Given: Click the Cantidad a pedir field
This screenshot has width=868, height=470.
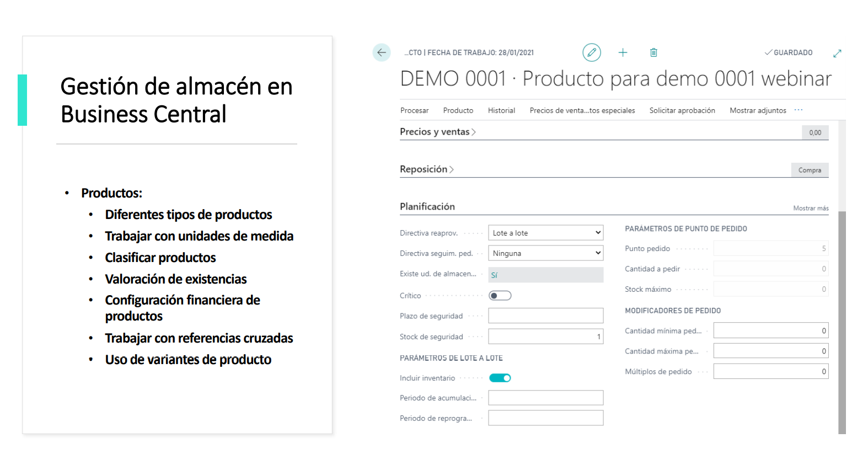Looking at the screenshot, I should point(771,269).
